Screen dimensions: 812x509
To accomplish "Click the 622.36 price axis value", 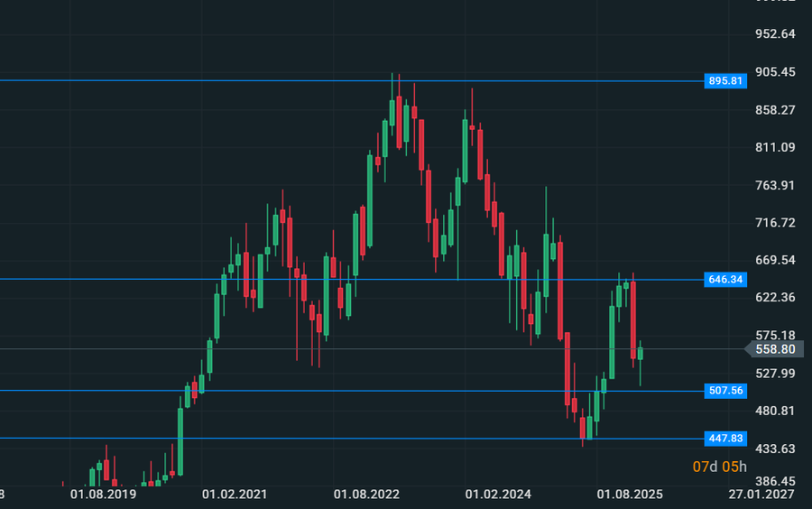I will click(775, 297).
